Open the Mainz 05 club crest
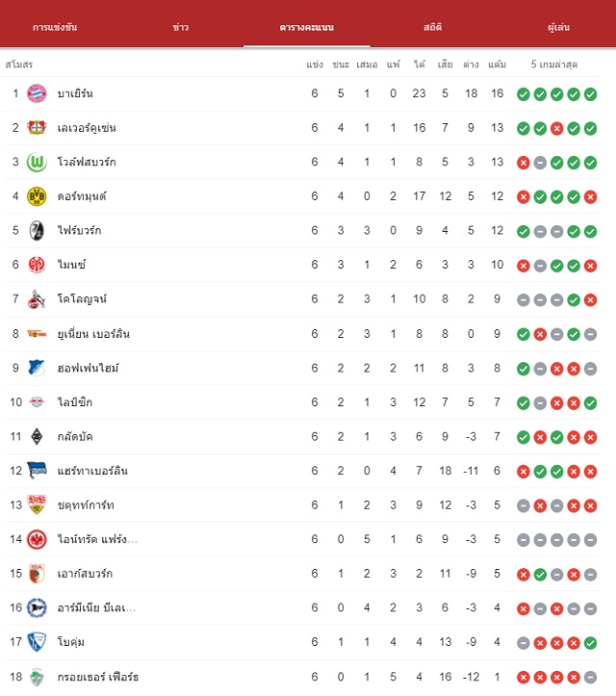 (x=37, y=265)
